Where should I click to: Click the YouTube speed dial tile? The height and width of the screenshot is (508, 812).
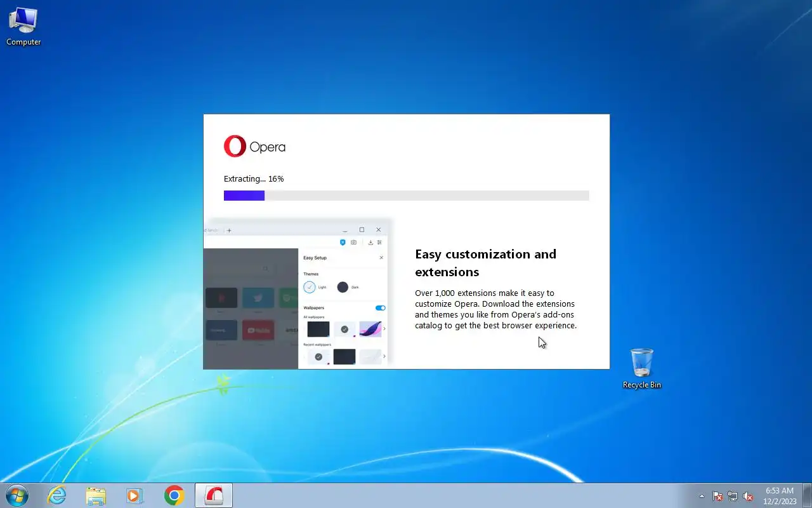click(x=258, y=330)
